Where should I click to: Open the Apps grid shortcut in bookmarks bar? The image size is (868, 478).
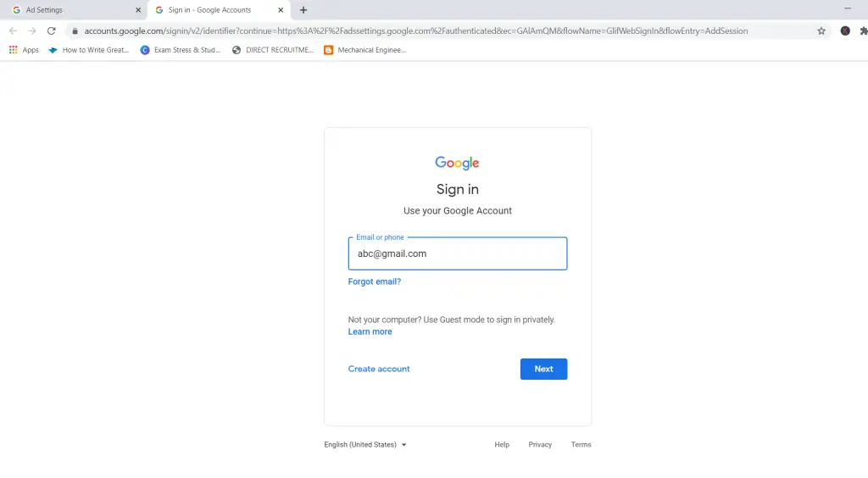(x=24, y=50)
